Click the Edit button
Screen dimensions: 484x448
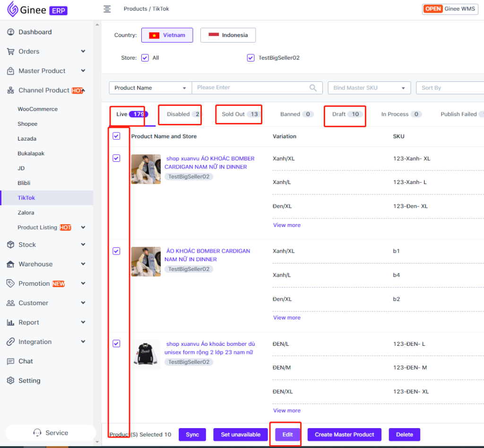(x=288, y=435)
